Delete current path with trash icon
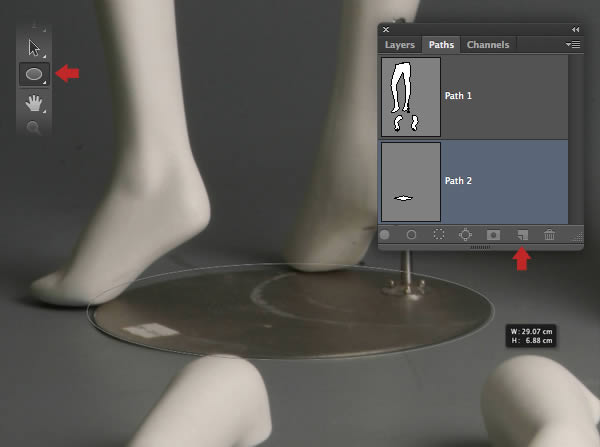 coord(549,234)
